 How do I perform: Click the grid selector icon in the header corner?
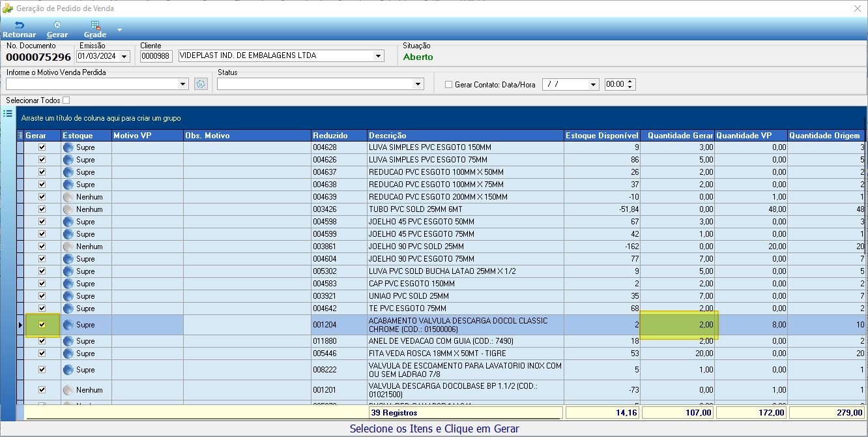click(20, 136)
